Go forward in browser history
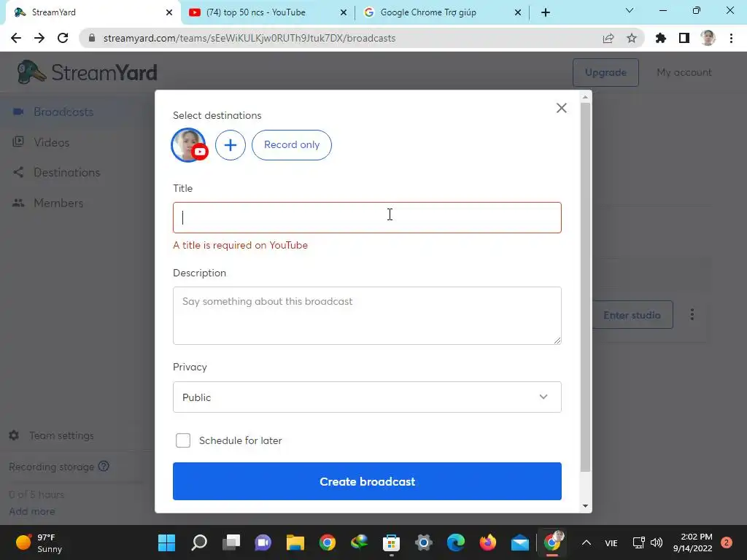Screen dimensions: 747x560 click(x=39, y=38)
